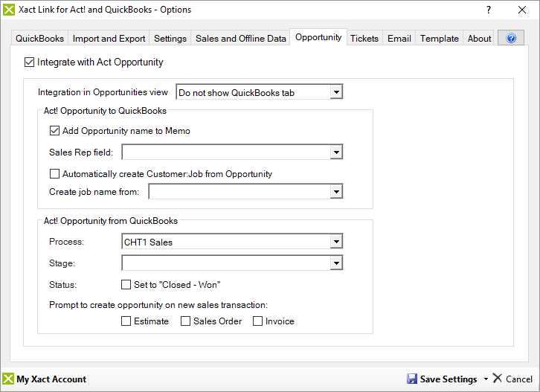The height and width of the screenshot is (392, 540).
Task: Click the "Create job name from:" label
Action: tap(94, 192)
